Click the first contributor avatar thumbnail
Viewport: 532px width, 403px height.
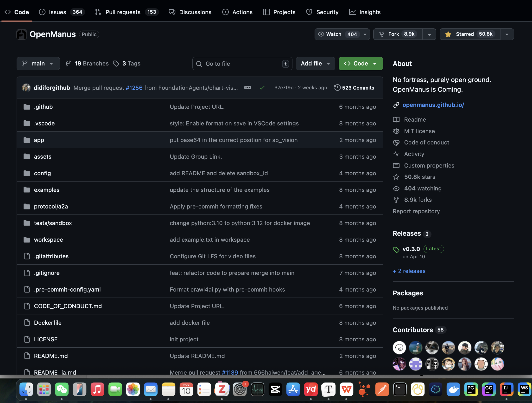(399, 348)
